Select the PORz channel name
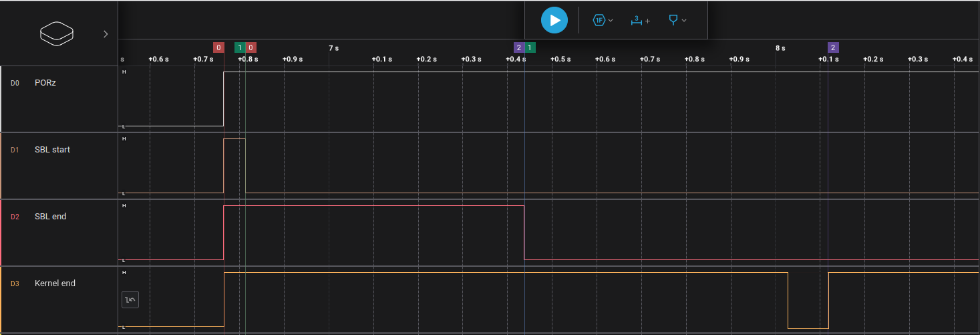The image size is (980, 335). tap(45, 83)
